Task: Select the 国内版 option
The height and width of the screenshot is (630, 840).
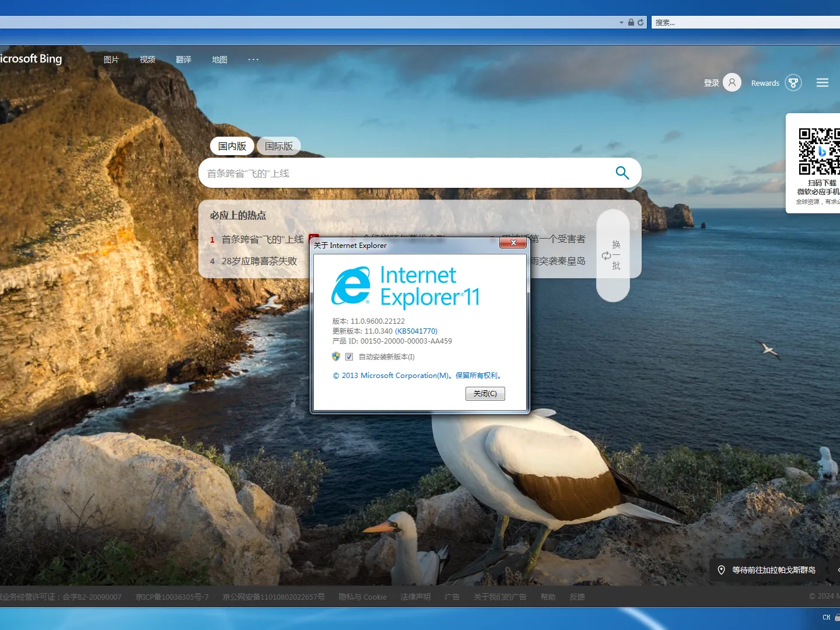Action: (232, 146)
